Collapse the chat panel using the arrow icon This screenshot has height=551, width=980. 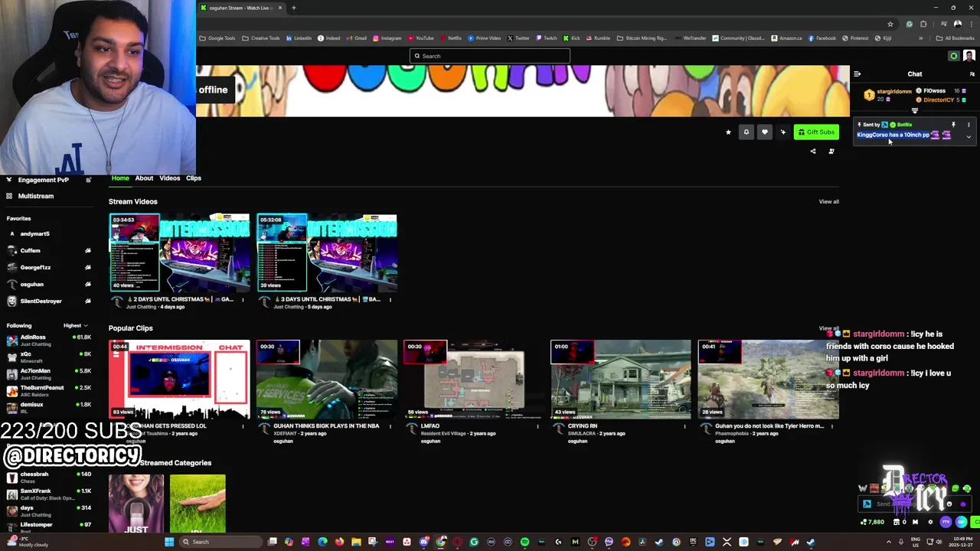point(857,74)
